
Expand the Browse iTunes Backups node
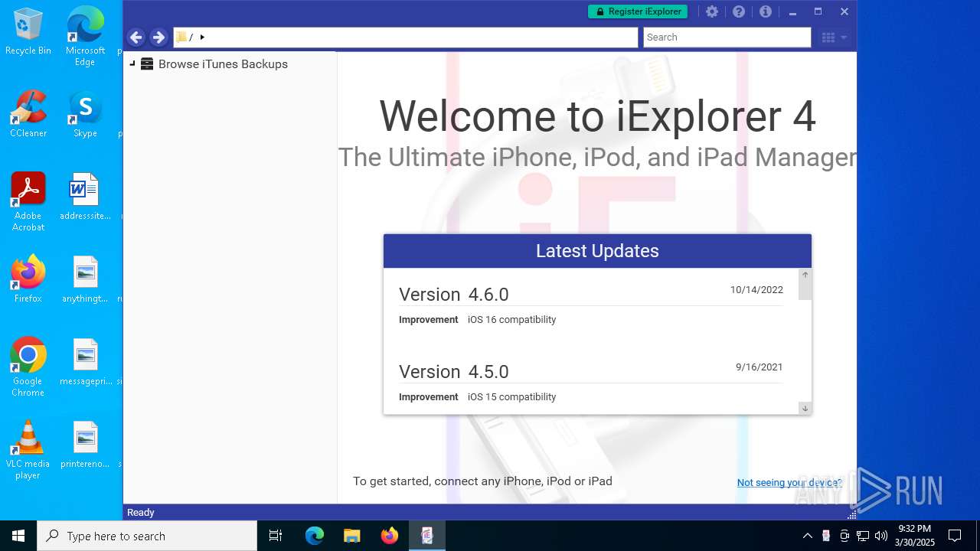(132, 64)
